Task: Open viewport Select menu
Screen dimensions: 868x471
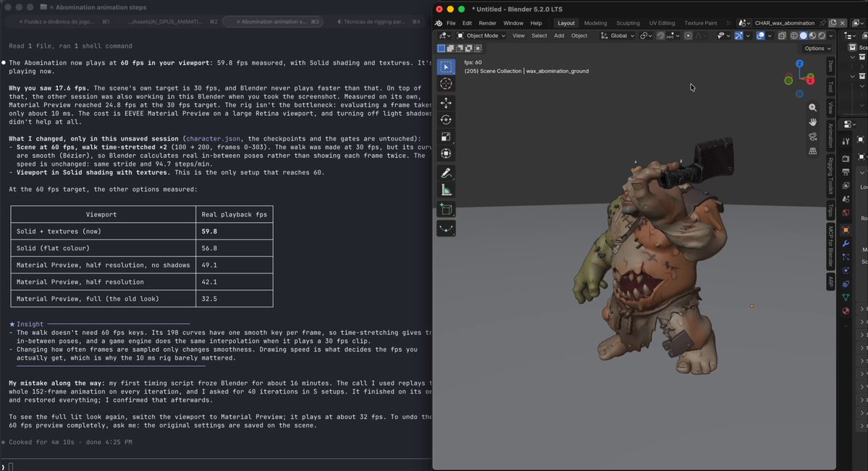Action: 539,35
